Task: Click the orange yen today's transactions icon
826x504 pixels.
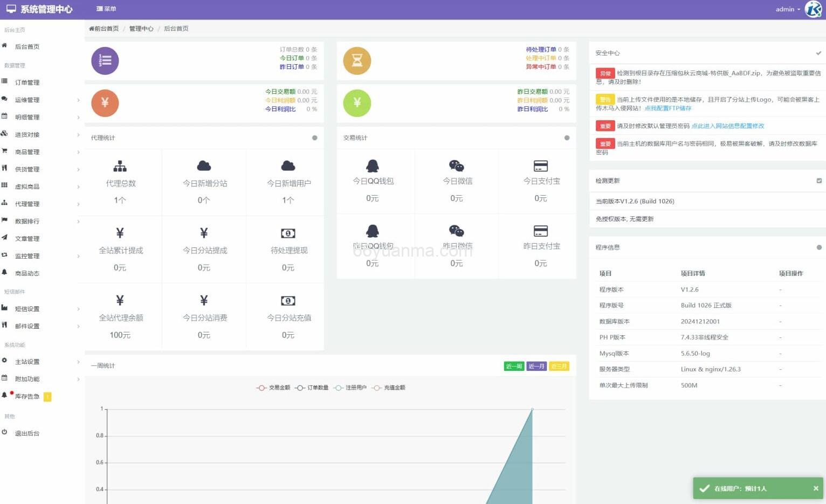Action: (x=105, y=103)
